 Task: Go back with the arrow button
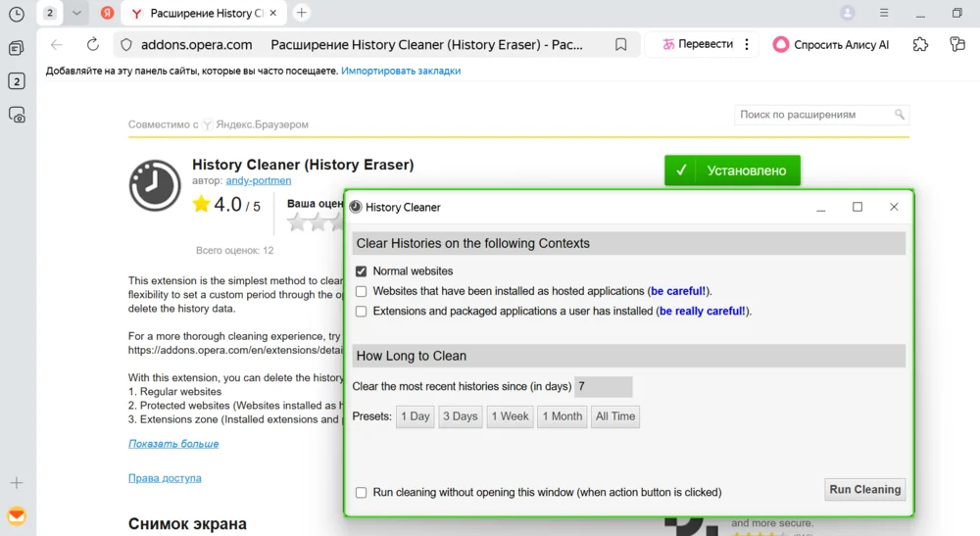pyautogui.click(x=57, y=44)
